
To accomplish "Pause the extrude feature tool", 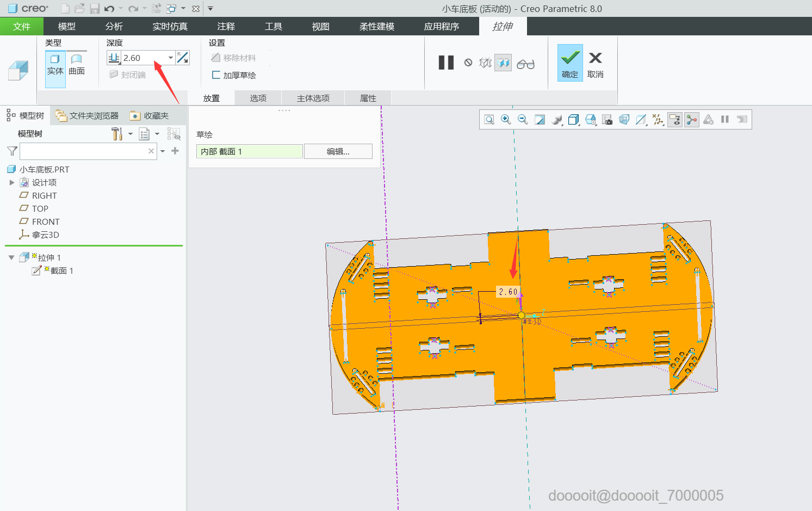I will [446, 63].
